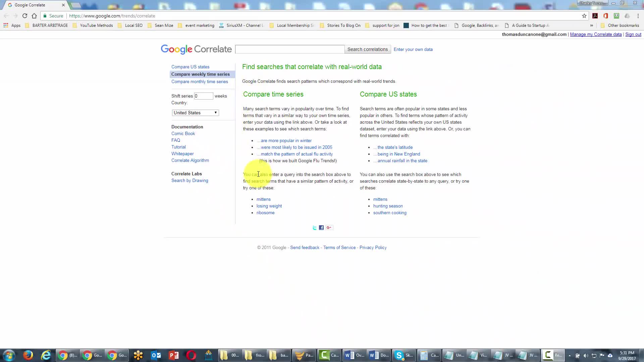Open the FAQ documentation link
This screenshot has width=644, height=362.
(176, 140)
